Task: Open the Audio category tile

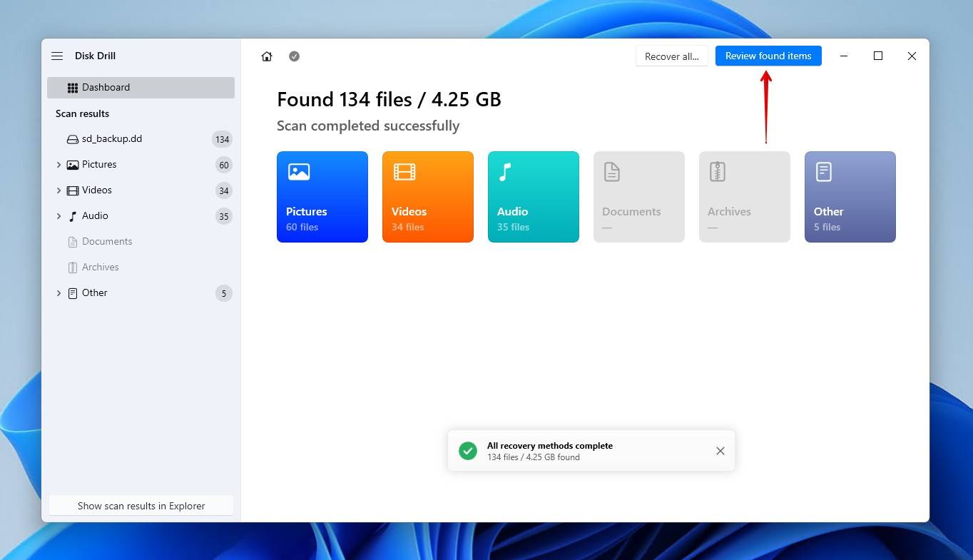Action: (534, 197)
